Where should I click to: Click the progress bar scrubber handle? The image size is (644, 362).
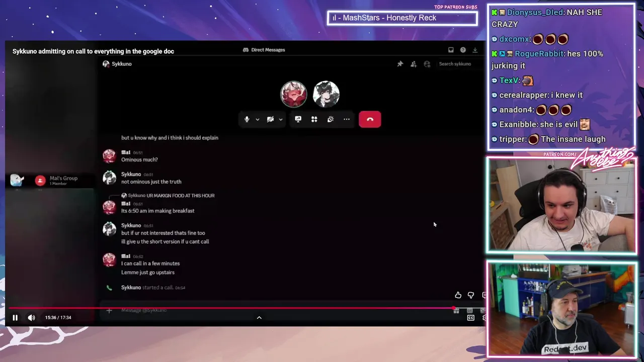[x=454, y=308]
